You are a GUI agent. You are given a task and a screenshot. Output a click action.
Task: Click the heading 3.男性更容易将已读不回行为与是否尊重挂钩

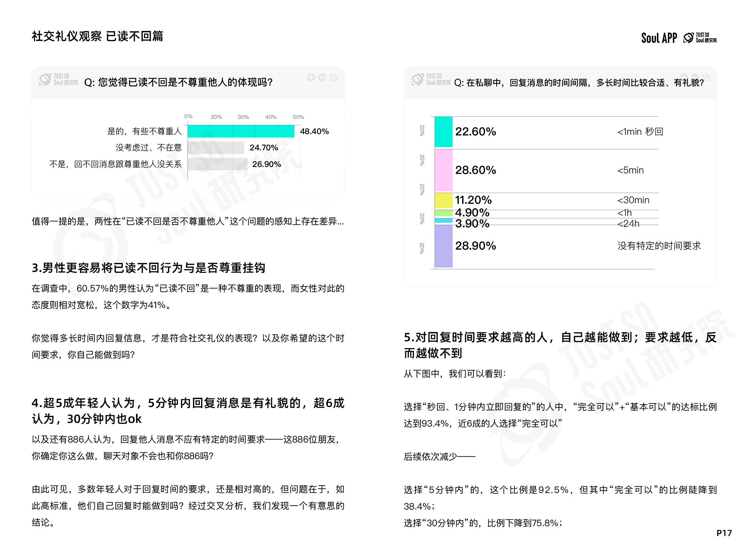pyautogui.click(x=148, y=268)
